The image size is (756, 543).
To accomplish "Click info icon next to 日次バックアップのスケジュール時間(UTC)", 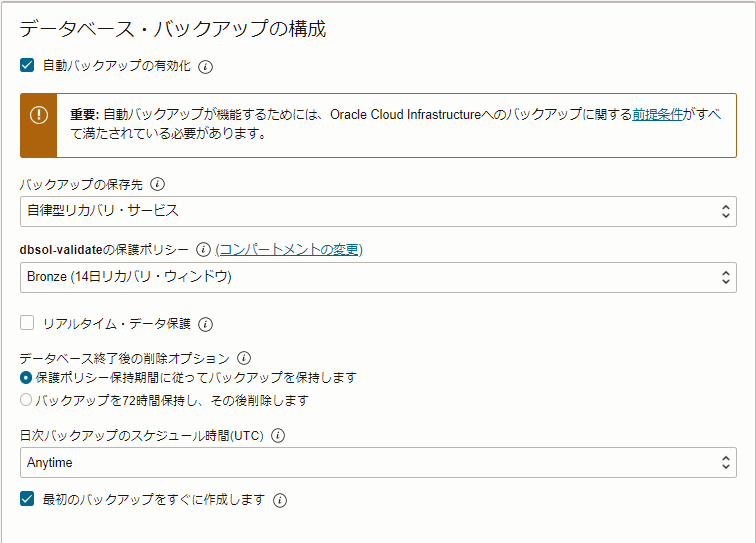I will coord(278,436).
